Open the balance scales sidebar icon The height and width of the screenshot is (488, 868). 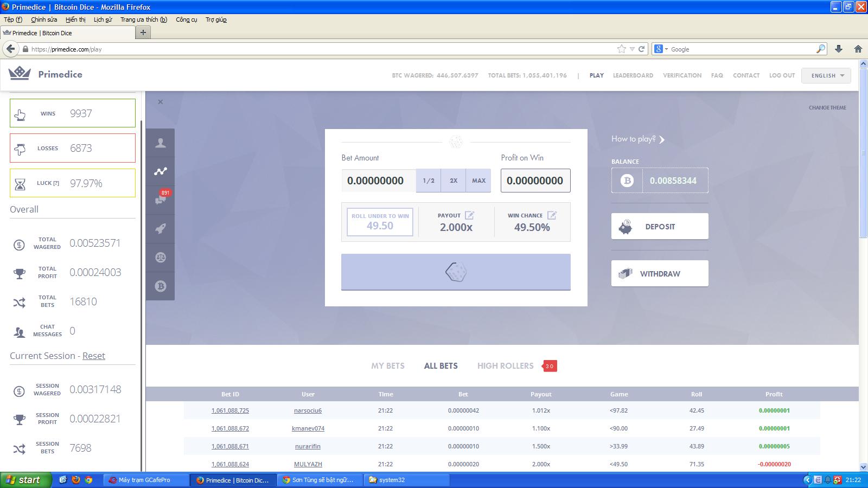160,258
